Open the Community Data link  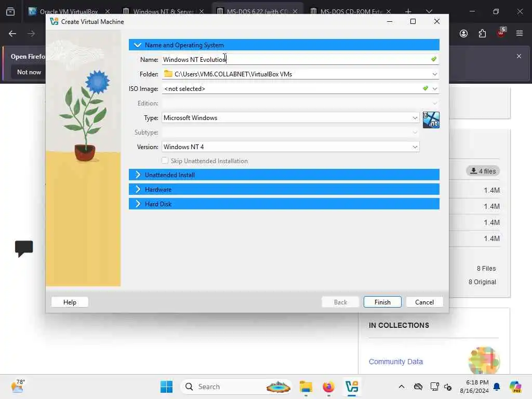tap(395, 362)
